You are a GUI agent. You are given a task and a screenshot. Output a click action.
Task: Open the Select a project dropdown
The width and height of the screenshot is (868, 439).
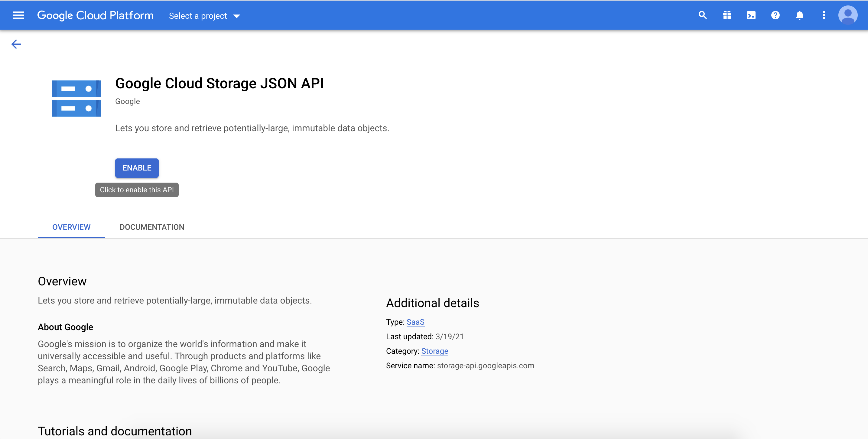click(x=205, y=16)
